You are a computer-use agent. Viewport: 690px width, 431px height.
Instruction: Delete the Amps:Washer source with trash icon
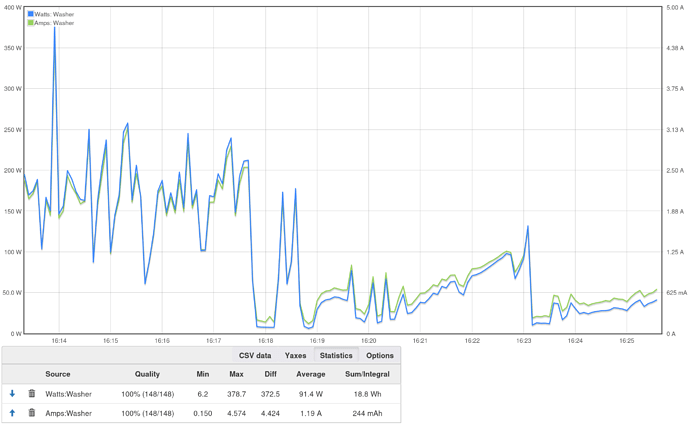click(x=32, y=413)
